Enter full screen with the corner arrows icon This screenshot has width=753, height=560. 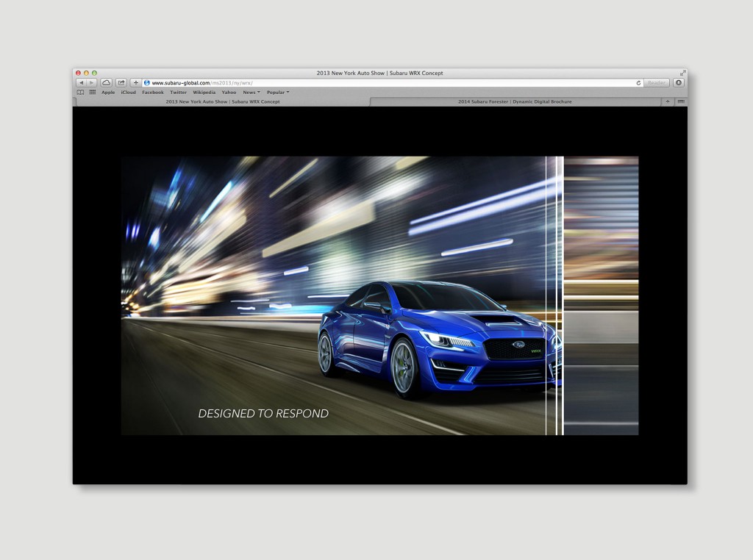tap(682, 73)
